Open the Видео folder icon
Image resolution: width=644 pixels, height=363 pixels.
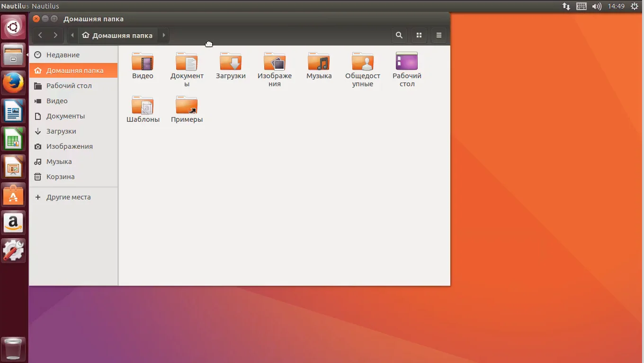coord(143,63)
